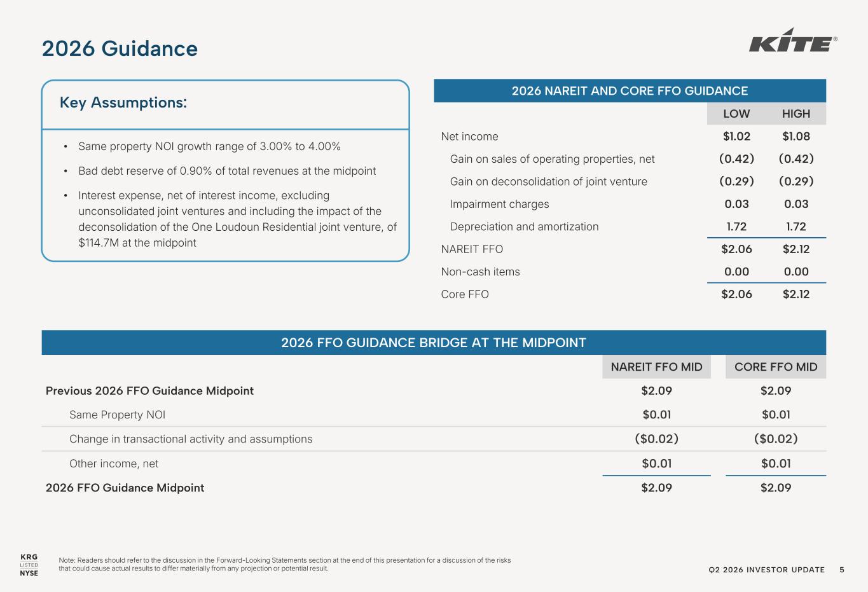Click the Forward-Looking Statements footnote
Screen dimensions: 868x592
coord(285,565)
